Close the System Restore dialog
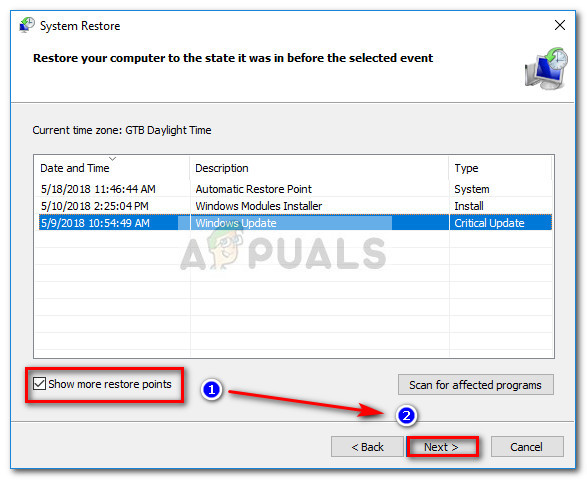The height and width of the screenshot is (480, 587). 560,25
